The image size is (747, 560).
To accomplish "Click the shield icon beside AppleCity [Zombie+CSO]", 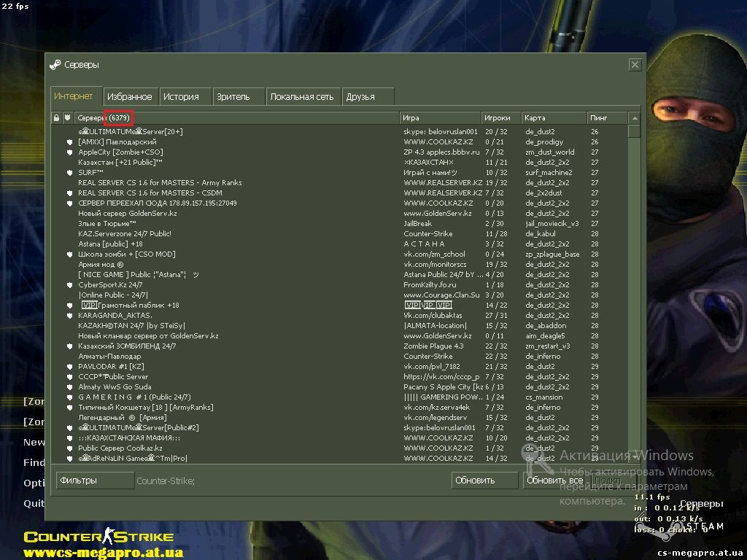I will click(69, 152).
